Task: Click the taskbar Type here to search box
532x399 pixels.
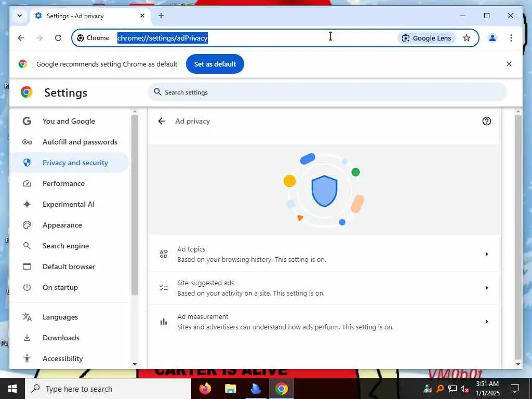Action: click(108, 389)
